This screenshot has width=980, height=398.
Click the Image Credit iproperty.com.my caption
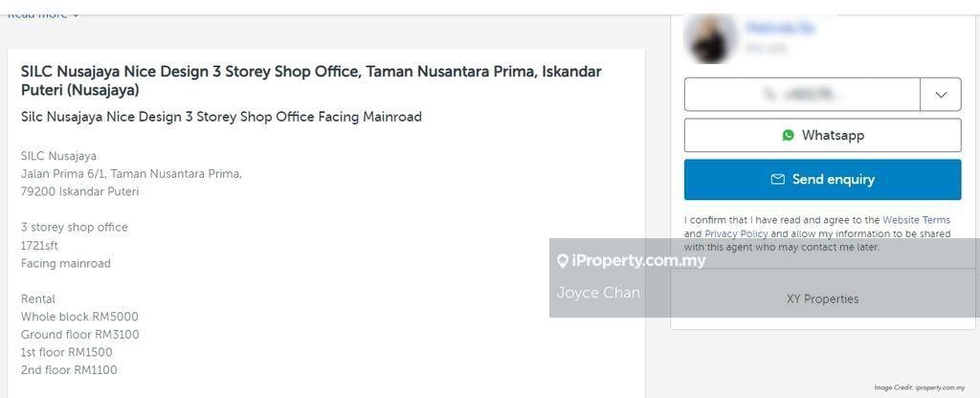919,387
